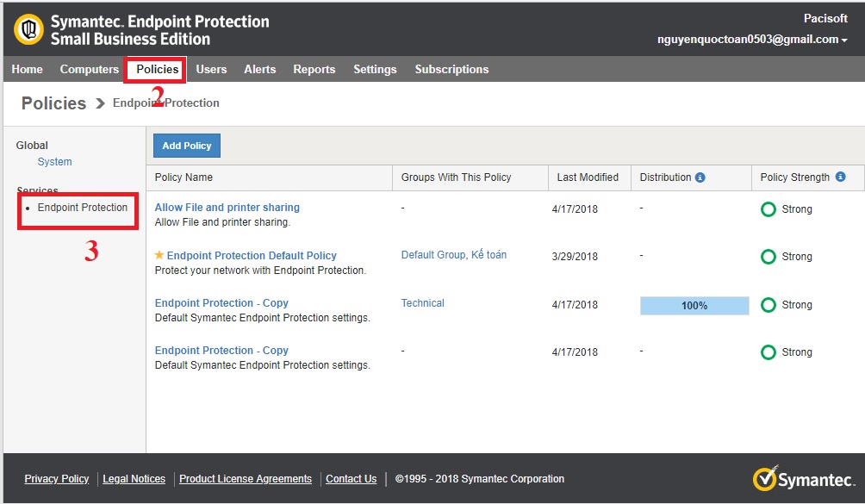Screen dimensions: 865x504
Task: Select the Policies tab
Action: 157,70
